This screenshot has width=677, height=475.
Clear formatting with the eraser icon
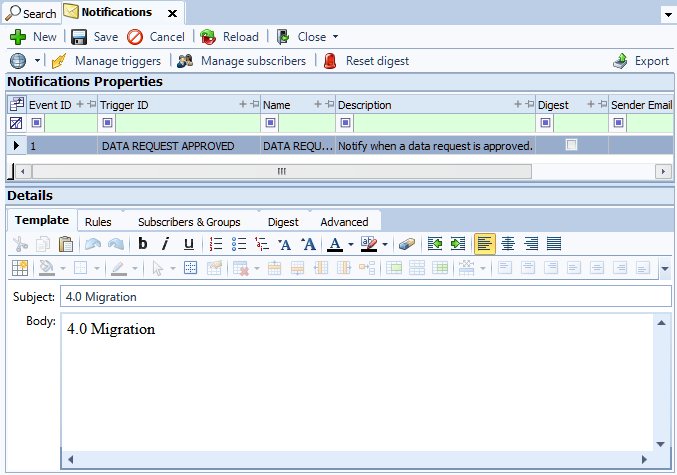point(407,244)
